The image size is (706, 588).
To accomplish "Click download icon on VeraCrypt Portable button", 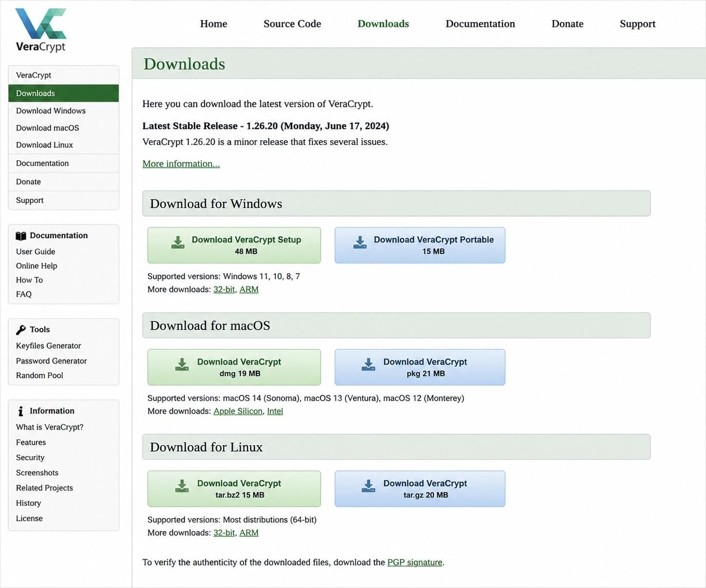I will click(360, 243).
